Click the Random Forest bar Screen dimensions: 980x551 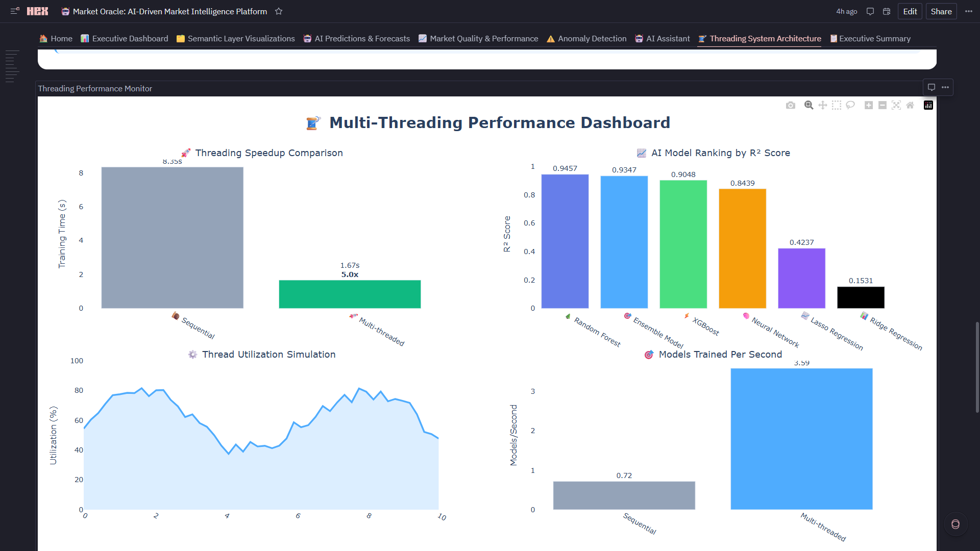565,241
